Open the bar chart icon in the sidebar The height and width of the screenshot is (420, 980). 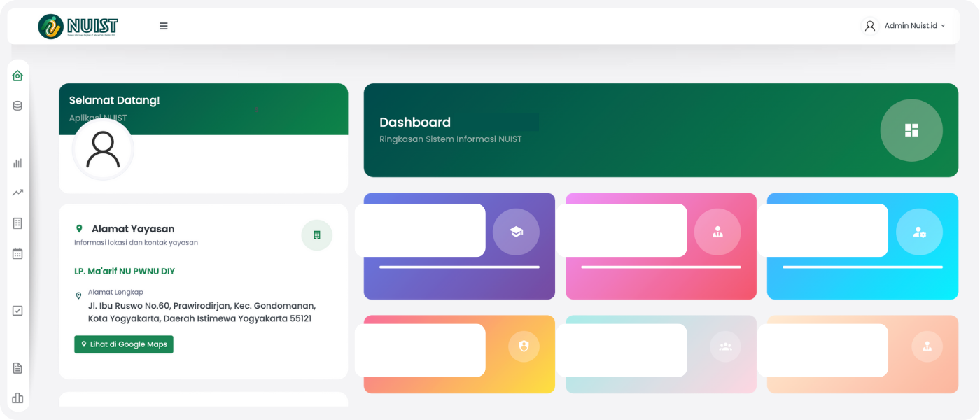click(x=17, y=163)
